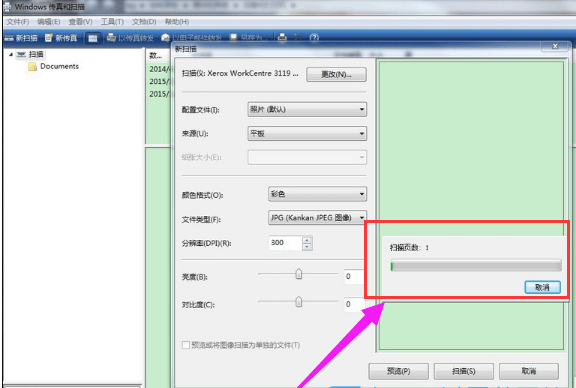Screen dimensions: 576x388
Task: Open the 工具(T) menu
Action: tap(112, 22)
